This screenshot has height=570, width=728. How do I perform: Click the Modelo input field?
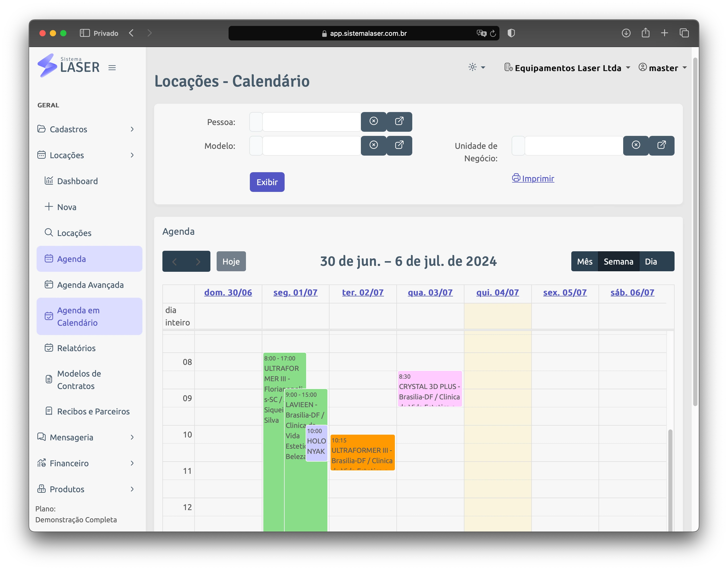pos(311,145)
